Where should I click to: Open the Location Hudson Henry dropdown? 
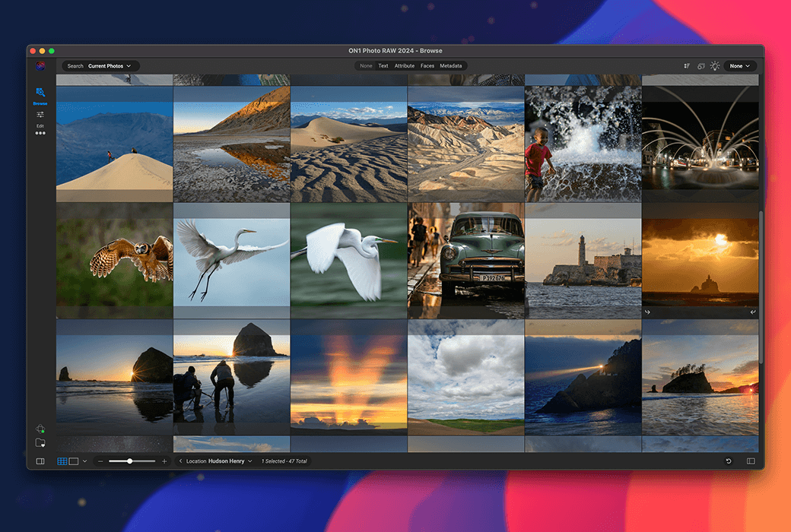219,461
